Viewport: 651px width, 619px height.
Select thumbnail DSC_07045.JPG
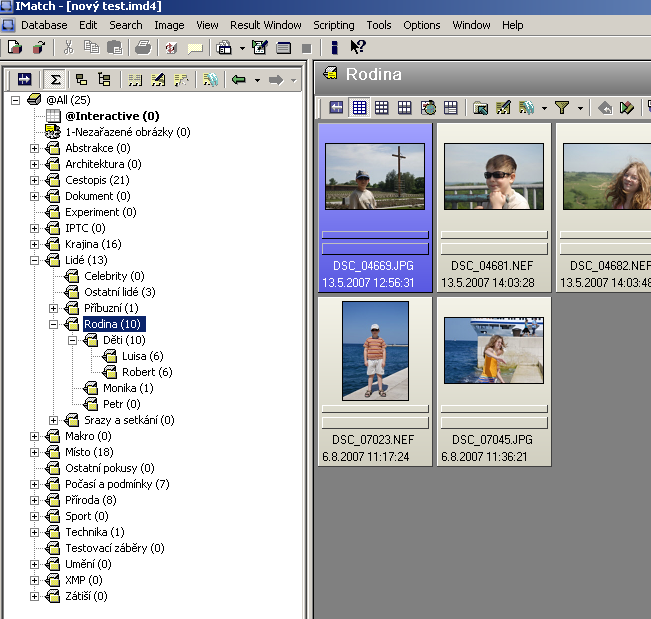(x=494, y=382)
